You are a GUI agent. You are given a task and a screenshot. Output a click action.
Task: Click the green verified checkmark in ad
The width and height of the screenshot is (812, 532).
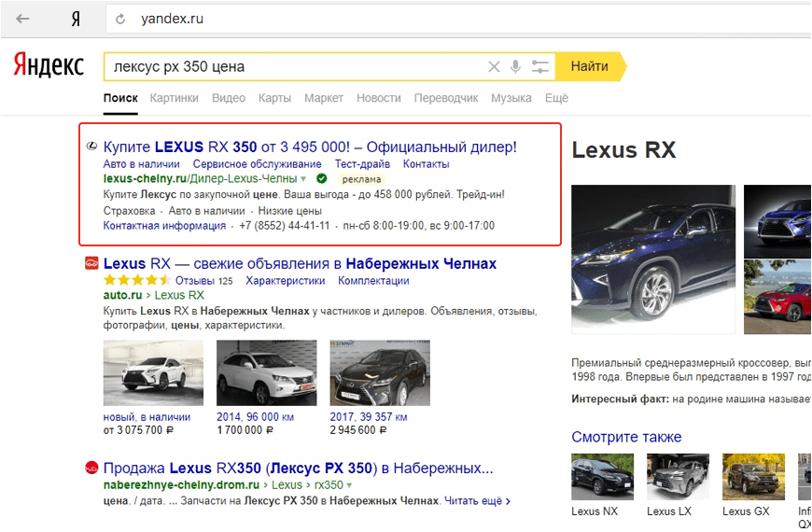(x=321, y=178)
